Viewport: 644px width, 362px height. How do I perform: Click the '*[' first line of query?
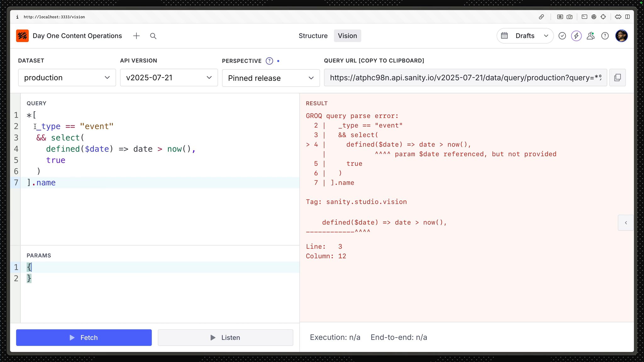point(31,115)
